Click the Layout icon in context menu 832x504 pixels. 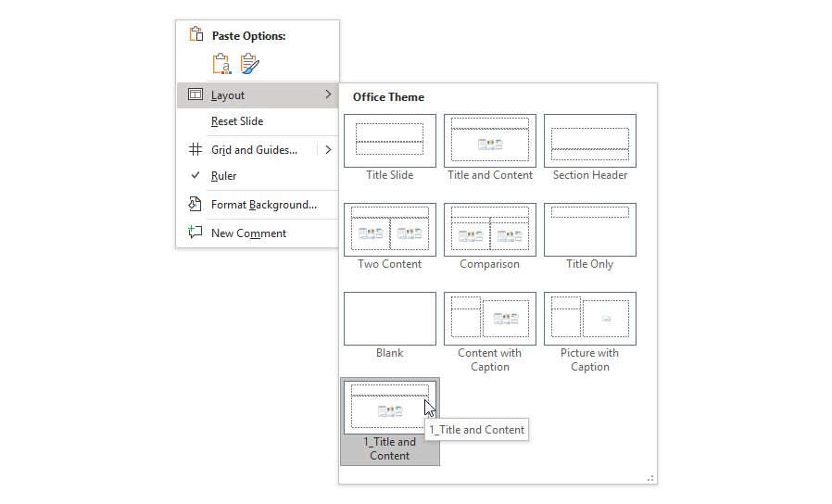tap(195, 94)
